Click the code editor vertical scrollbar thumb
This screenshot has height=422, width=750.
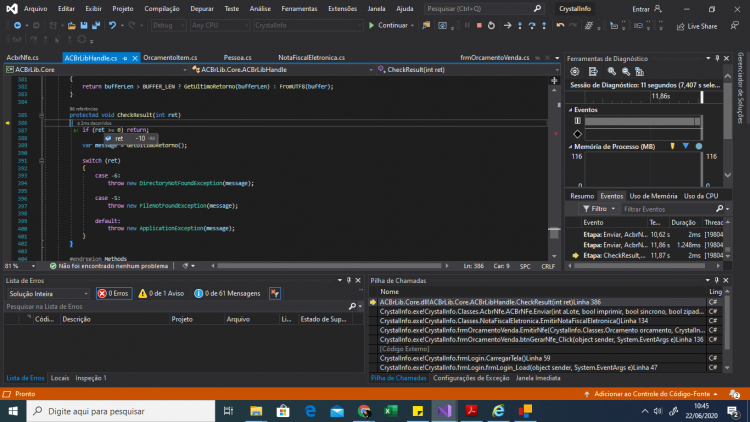(x=554, y=233)
